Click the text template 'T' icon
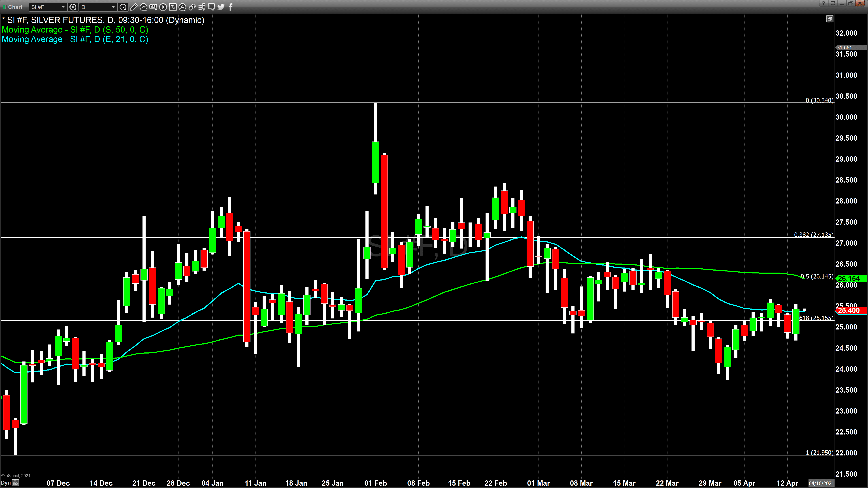The height and width of the screenshot is (488, 868). point(173,7)
